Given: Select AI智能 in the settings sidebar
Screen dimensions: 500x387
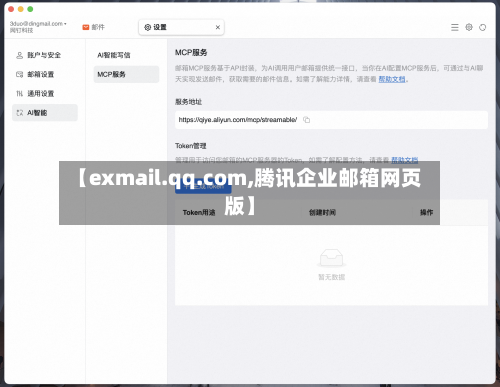Looking at the screenshot, I should (45, 113).
